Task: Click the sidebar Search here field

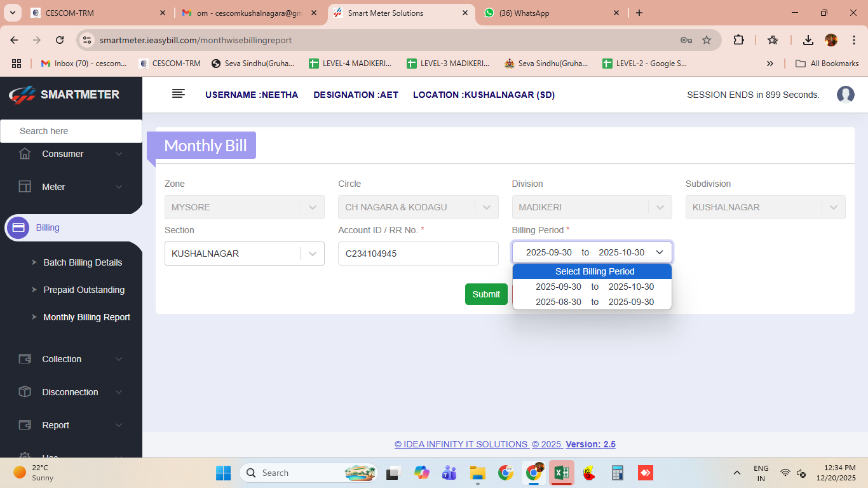Action: click(71, 131)
